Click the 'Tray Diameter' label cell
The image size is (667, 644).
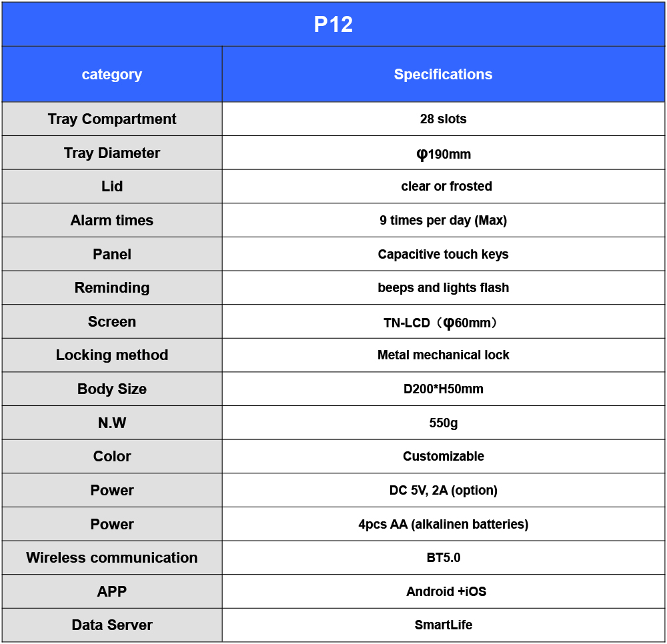coord(112,153)
